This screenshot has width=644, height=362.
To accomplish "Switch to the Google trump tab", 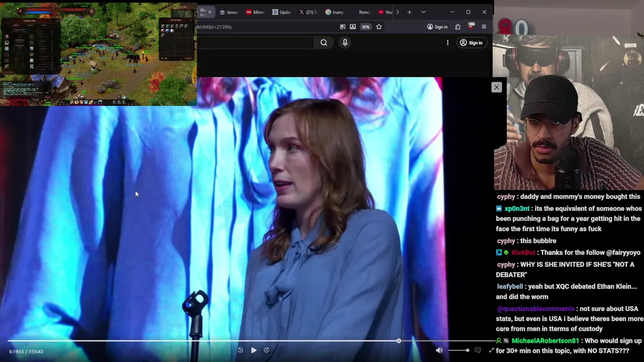I will [x=335, y=12].
